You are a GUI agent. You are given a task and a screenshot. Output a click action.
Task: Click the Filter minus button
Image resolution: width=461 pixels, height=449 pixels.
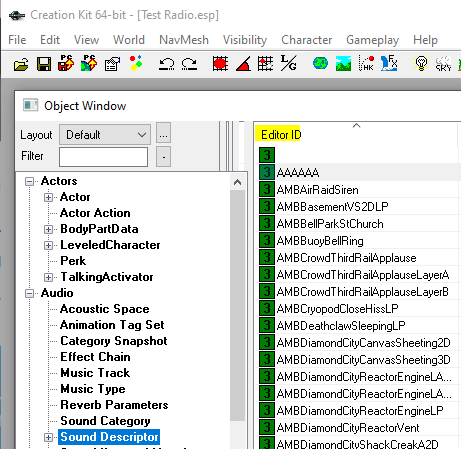(163, 156)
